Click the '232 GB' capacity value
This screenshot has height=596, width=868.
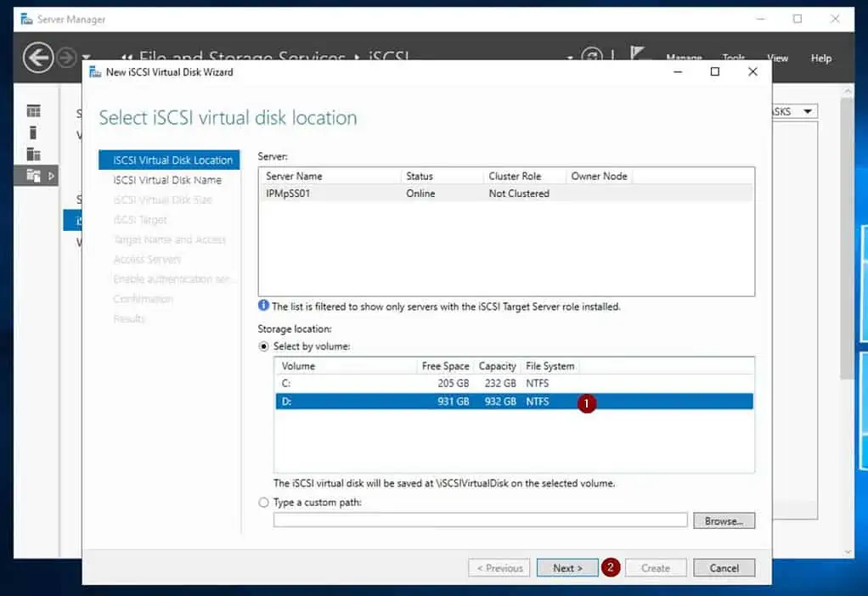click(x=500, y=384)
